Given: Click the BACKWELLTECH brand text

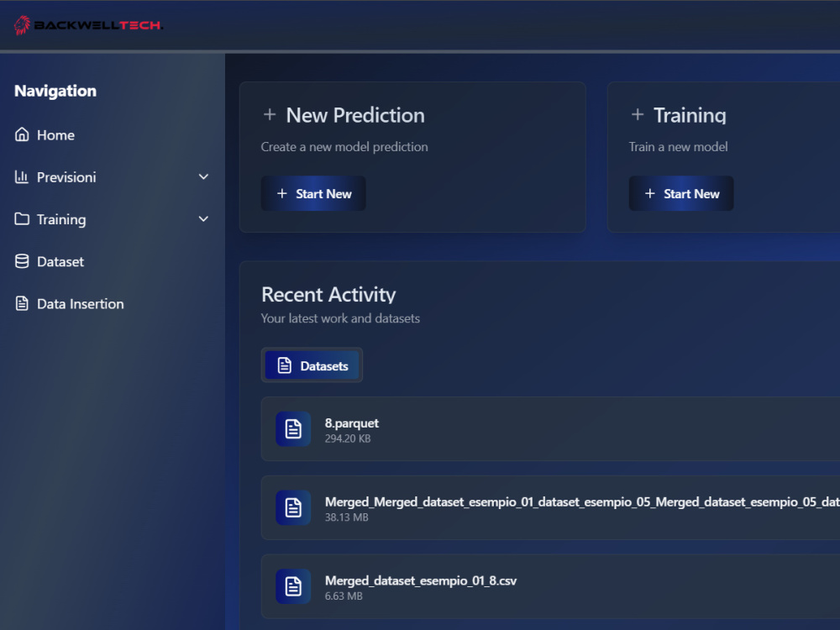Looking at the screenshot, I should tap(98, 25).
